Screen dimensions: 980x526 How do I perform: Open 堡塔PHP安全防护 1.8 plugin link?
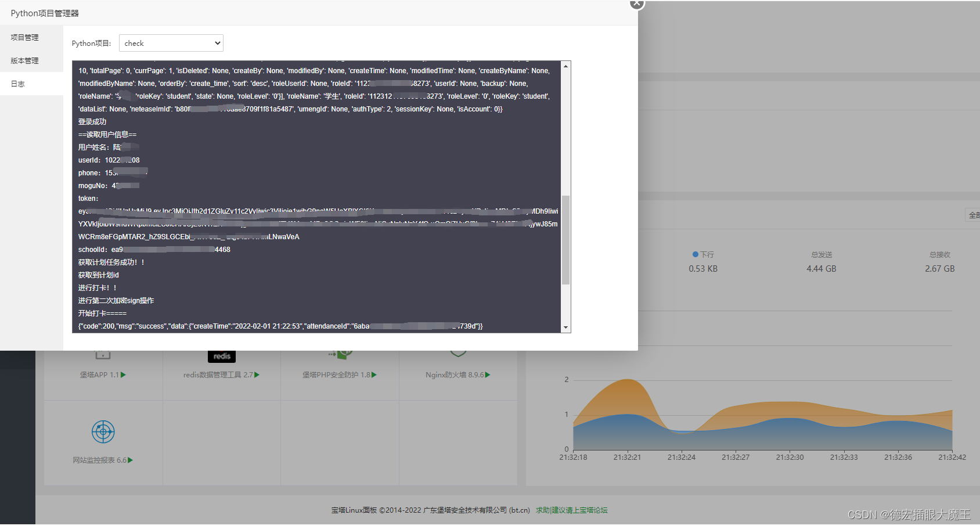[x=336, y=374]
